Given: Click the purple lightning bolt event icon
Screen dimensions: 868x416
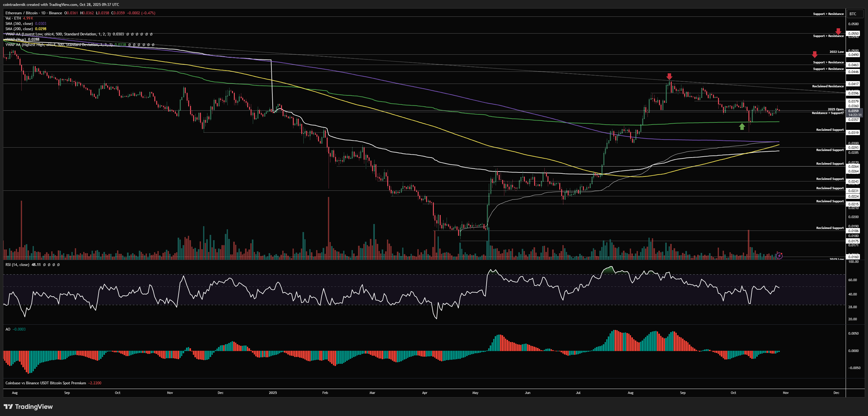Looking at the screenshot, I should 779,256.
